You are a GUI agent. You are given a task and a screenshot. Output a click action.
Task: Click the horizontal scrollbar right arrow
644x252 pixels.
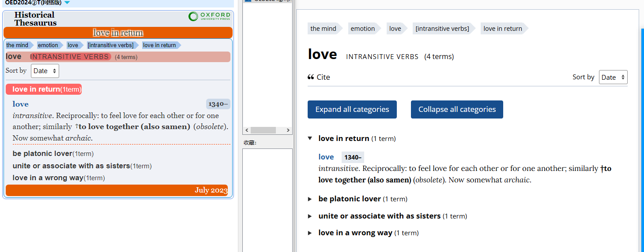click(x=288, y=130)
